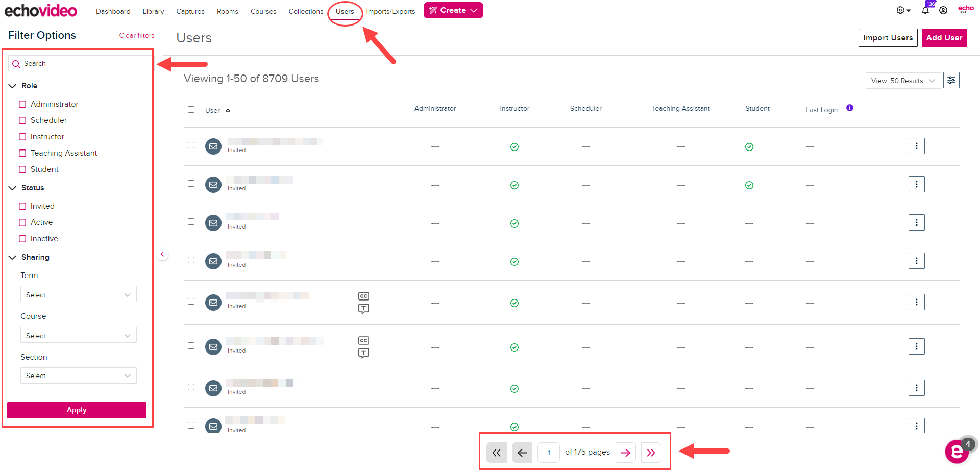Open the Section select dropdown

(79, 376)
